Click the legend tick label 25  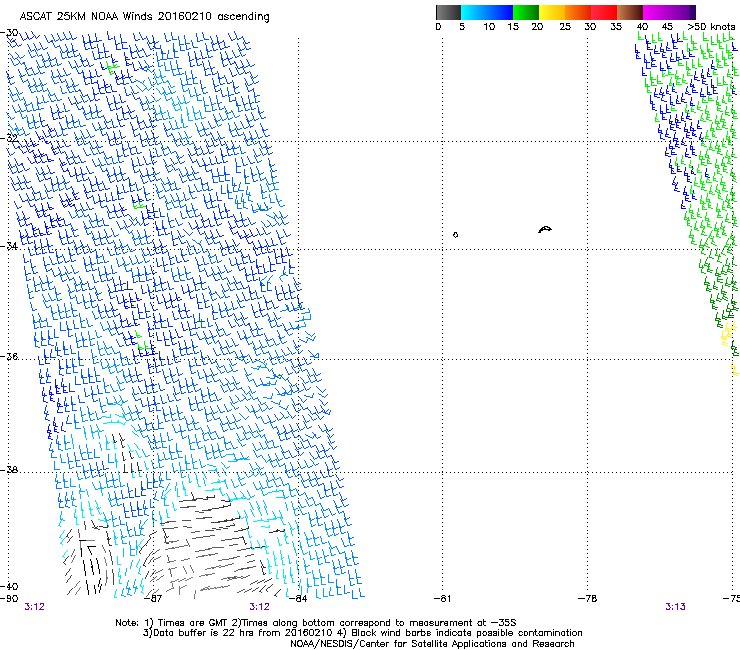point(565,27)
